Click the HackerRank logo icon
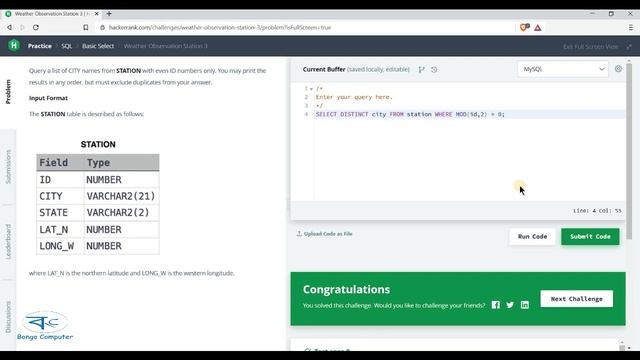Screen dimensions: 640x360 (x=14, y=45)
